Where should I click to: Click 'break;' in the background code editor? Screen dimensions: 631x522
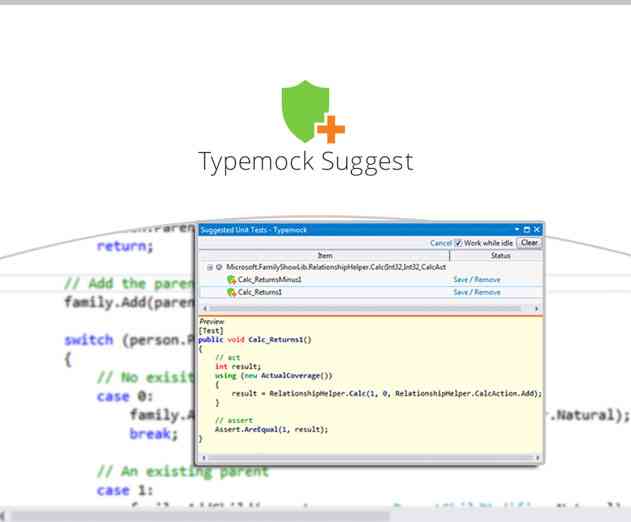click(x=153, y=434)
